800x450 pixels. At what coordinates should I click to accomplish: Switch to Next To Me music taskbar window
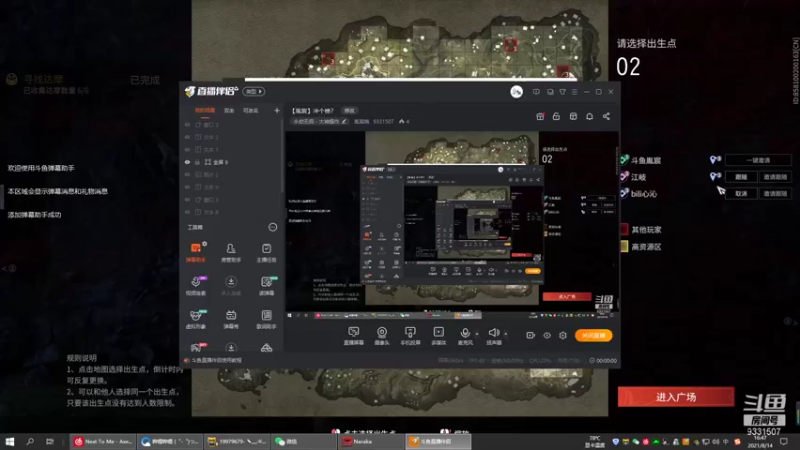[x=103, y=441]
